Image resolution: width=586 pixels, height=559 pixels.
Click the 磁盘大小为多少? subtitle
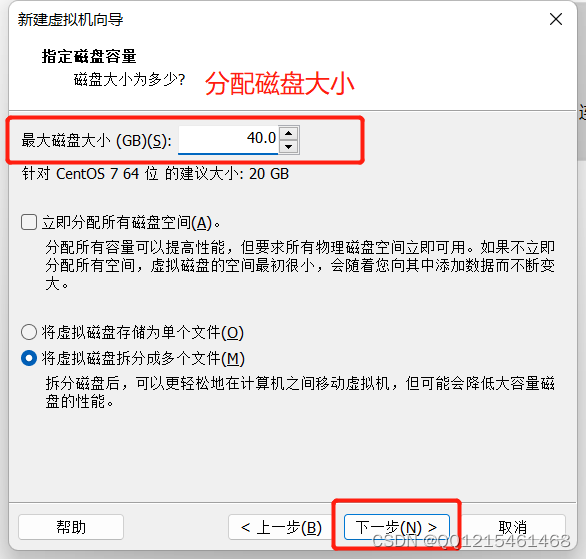pos(129,79)
